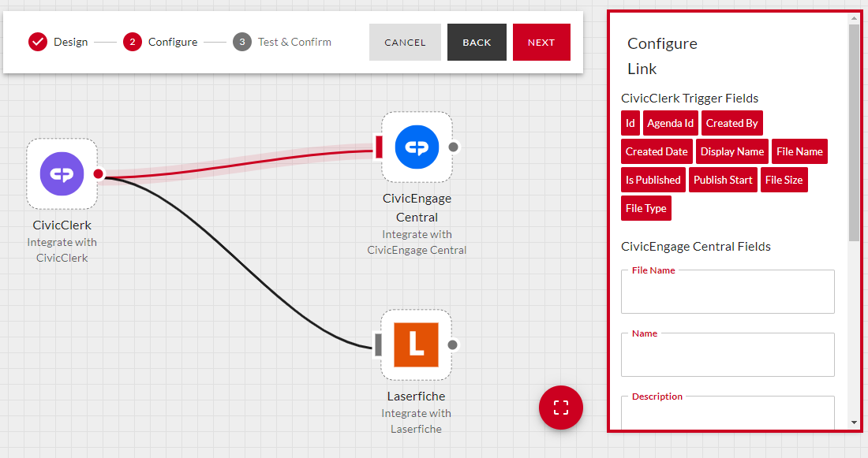
Task: Click CivicEngage Central gray output dot
Action: (454, 147)
